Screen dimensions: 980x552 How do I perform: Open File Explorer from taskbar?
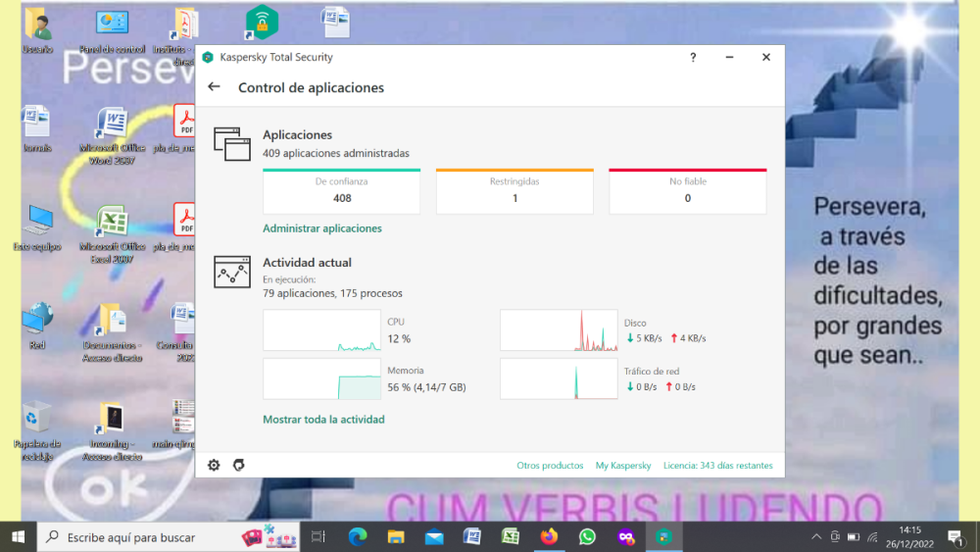pyautogui.click(x=396, y=537)
